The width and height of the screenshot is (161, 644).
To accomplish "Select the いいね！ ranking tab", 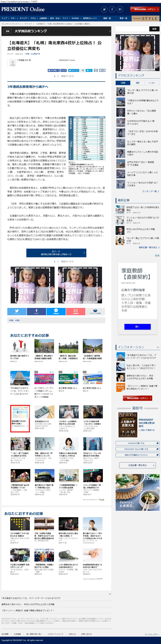I will [x=152, y=83].
